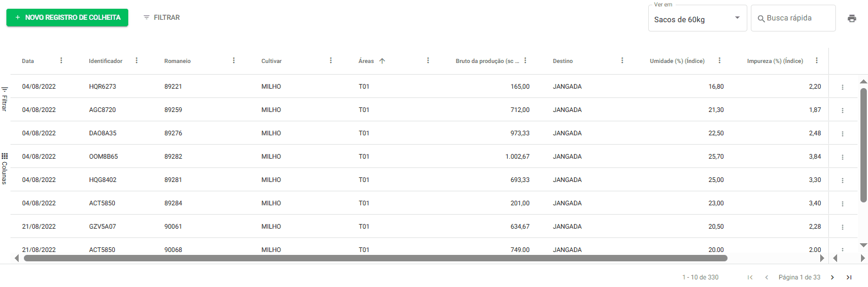Click the horizontal table scrollbar
The height and width of the screenshot is (287, 868).
[x=375, y=258]
